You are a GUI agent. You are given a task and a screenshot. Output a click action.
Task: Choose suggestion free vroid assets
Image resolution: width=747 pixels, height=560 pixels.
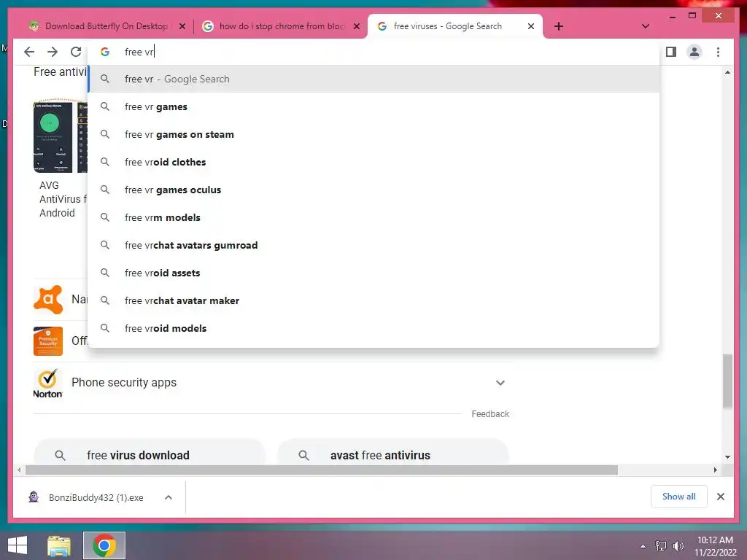pos(374,273)
